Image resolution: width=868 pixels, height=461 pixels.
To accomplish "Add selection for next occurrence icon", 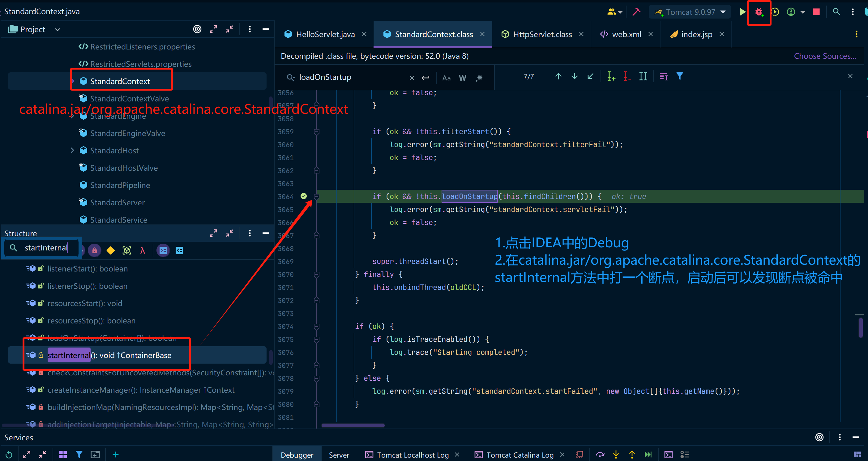I will click(x=611, y=76).
